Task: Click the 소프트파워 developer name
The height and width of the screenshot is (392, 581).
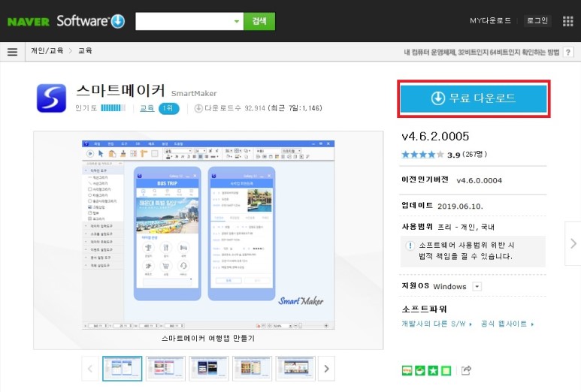Action: [x=424, y=309]
